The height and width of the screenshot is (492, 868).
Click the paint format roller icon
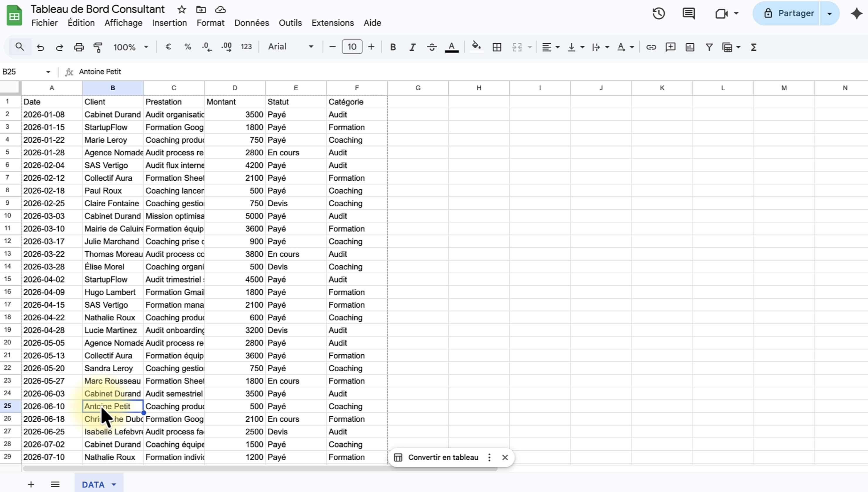(x=98, y=47)
